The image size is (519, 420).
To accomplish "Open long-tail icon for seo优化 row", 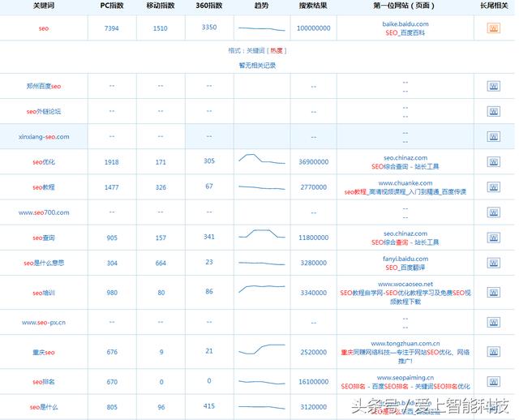I will [494, 162].
